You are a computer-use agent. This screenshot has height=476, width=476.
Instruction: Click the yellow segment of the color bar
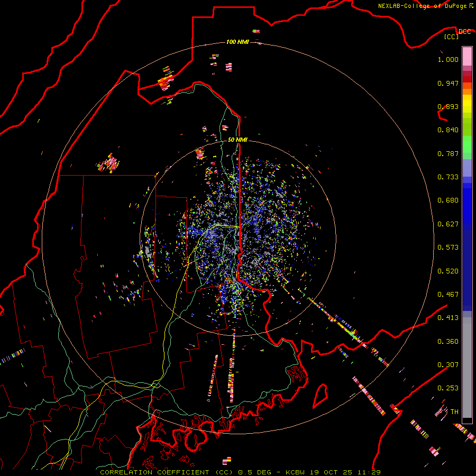click(467, 104)
